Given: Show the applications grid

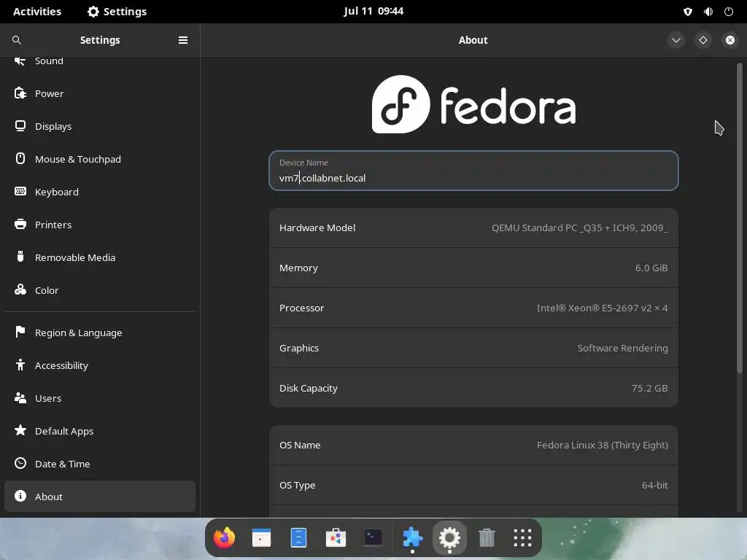Looking at the screenshot, I should pos(522,537).
